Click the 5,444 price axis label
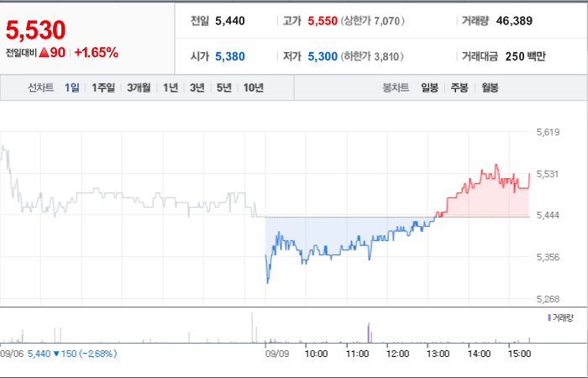This screenshot has height=378, width=588. coord(548,215)
